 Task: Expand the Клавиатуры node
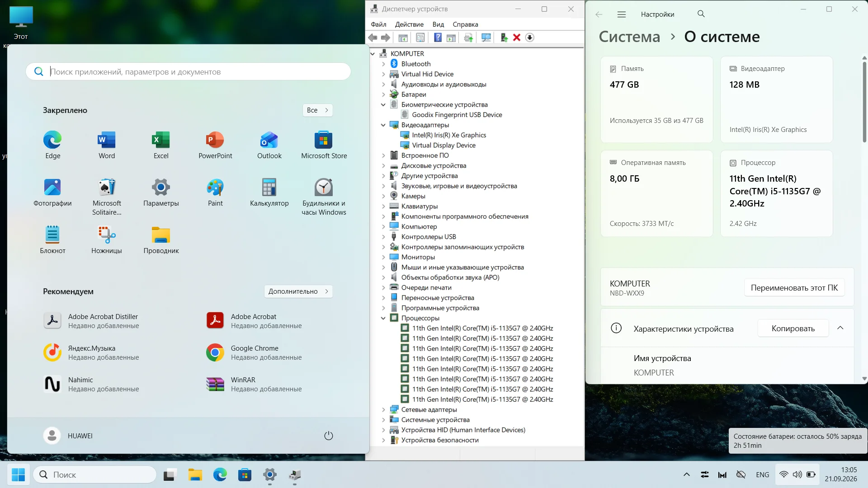(383, 206)
